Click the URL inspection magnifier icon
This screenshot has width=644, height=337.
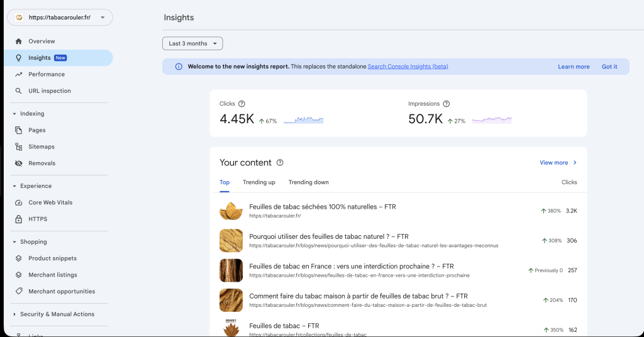(x=19, y=91)
